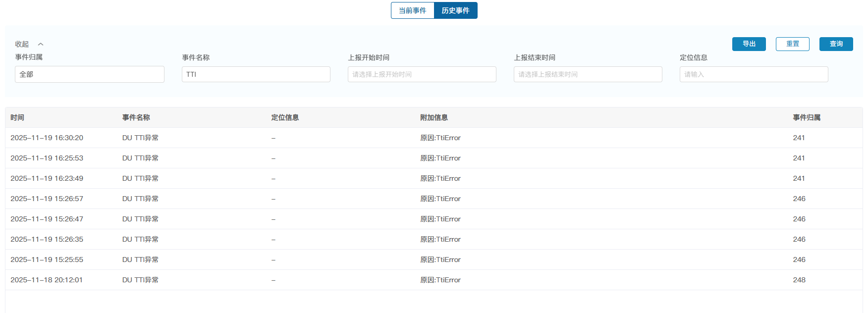Screen dimensions: 868x313
Task: Collapse the filter panel with chevron icon
Action: [x=41, y=45]
